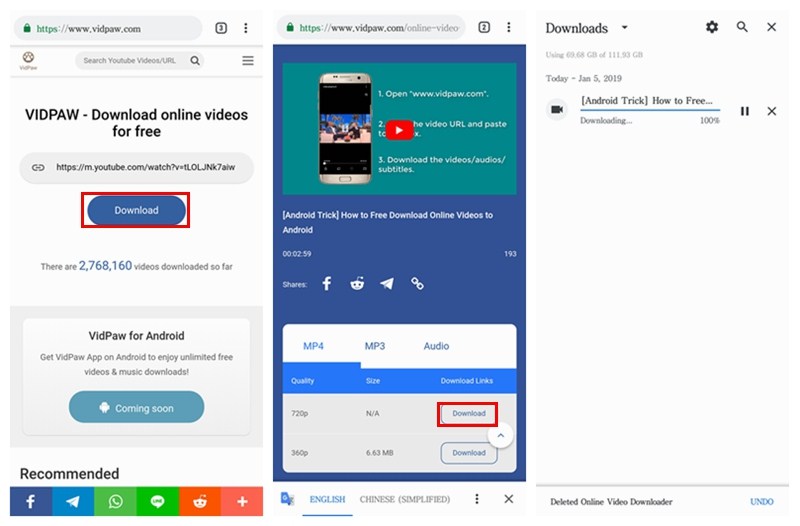Click the Google Translate icon
Viewport: 800px width, 526px height.
point(287,499)
